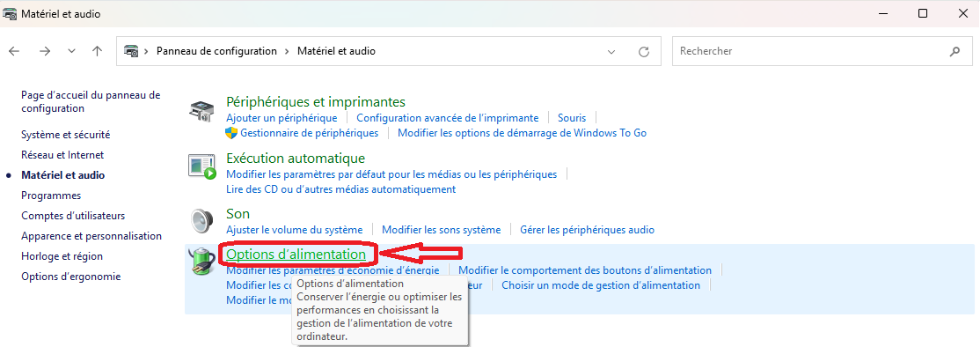This screenshot has width=980, height=347.
Task: Click Ajouter un périphérique
Action: click(x=282, y=117)
